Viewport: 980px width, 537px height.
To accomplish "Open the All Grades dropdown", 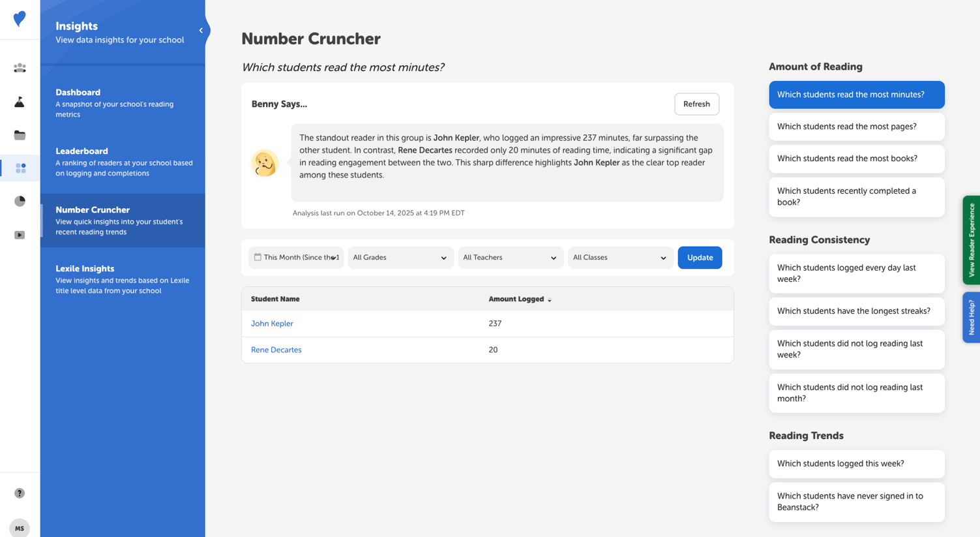I will (x=400, y=258).
